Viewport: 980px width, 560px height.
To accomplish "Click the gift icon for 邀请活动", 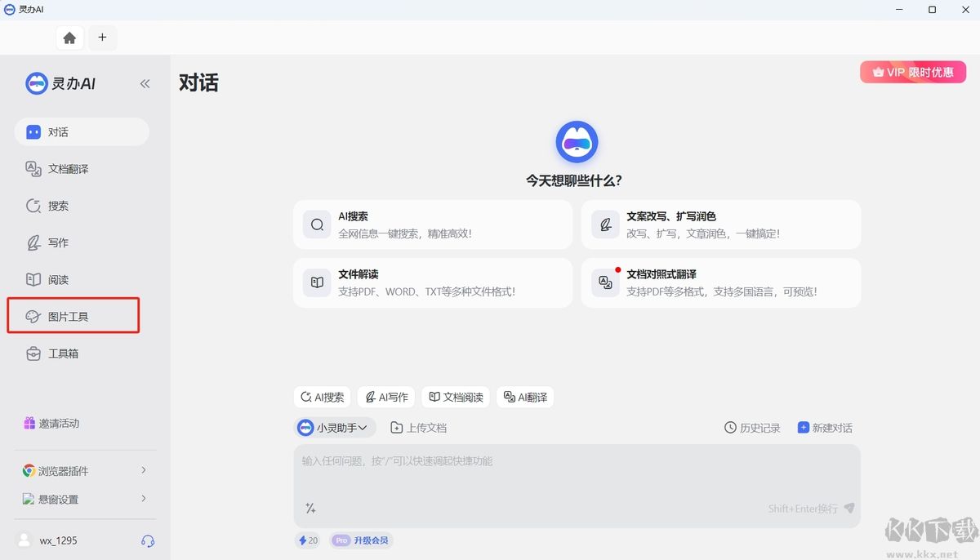I will tap(30, 423).
